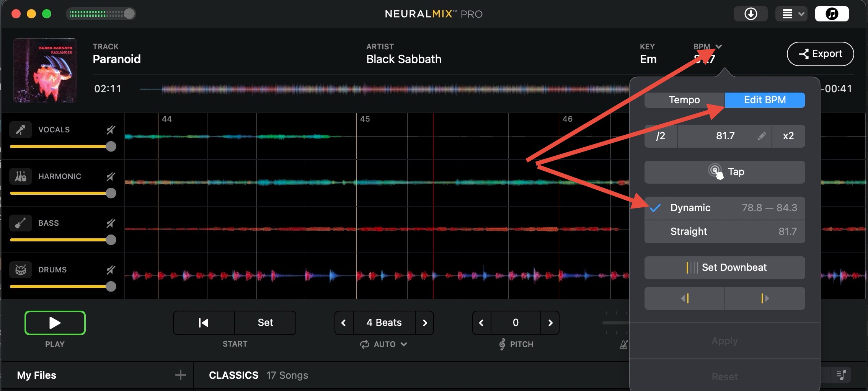Select Straight 81.7 beat grid option
The width and height of the screenshot is (868, 391).
point(724,231)
